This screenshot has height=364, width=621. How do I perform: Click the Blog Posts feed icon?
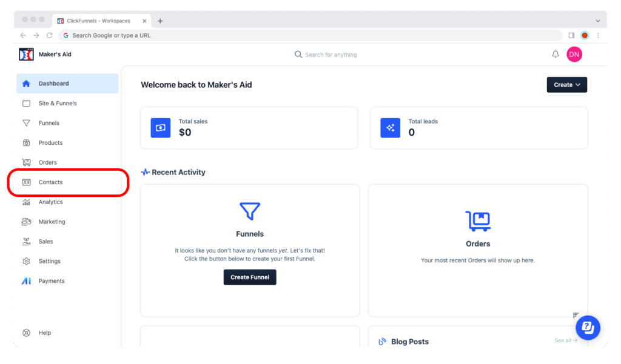tap(382, 342)
